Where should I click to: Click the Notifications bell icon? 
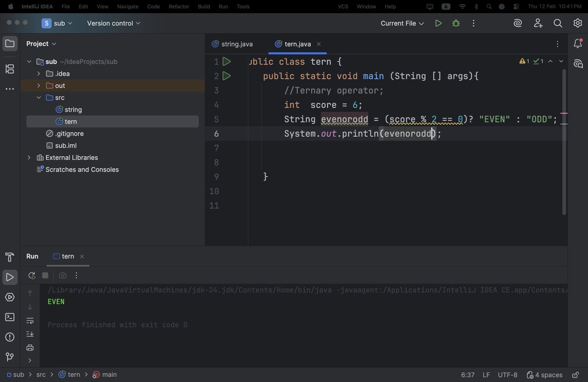click(578, 44)
